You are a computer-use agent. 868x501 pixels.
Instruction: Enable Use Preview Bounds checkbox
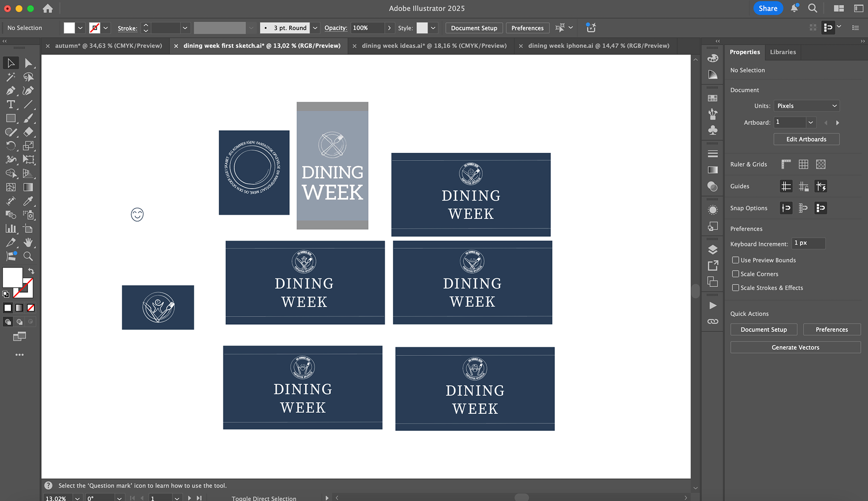[x=736, y=260]
